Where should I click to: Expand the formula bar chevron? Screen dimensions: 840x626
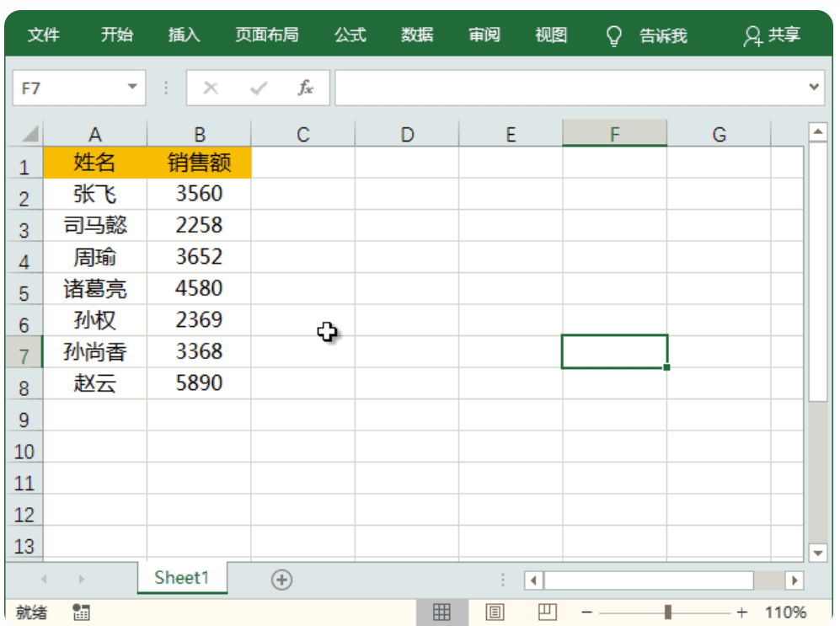coord(814,87)
